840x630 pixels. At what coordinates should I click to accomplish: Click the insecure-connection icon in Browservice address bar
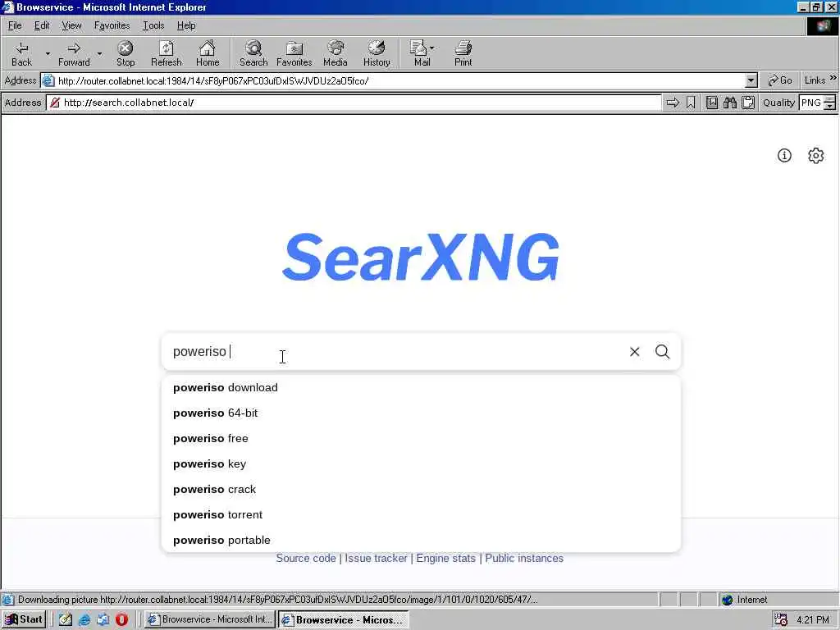[55, 103]
